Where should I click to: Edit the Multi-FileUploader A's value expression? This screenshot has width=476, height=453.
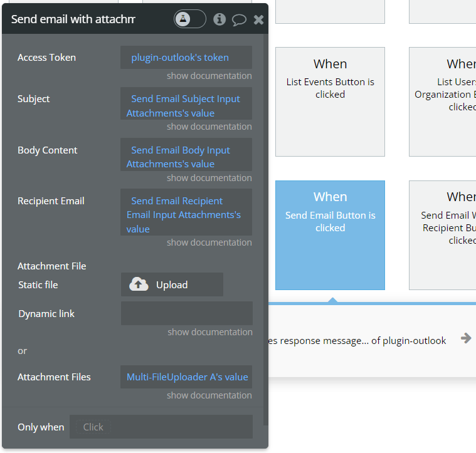click(x=187, y=377)
